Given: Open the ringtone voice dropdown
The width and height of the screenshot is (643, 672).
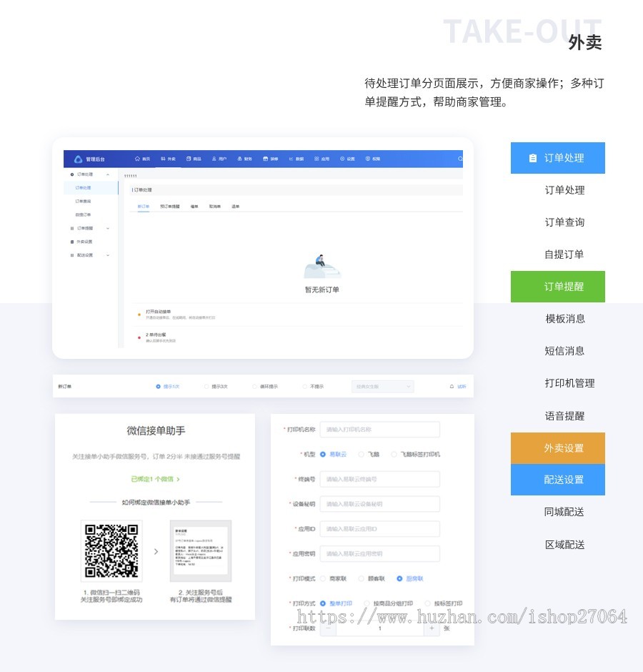Looking at the screenshot, I should [x=382, y=387].
